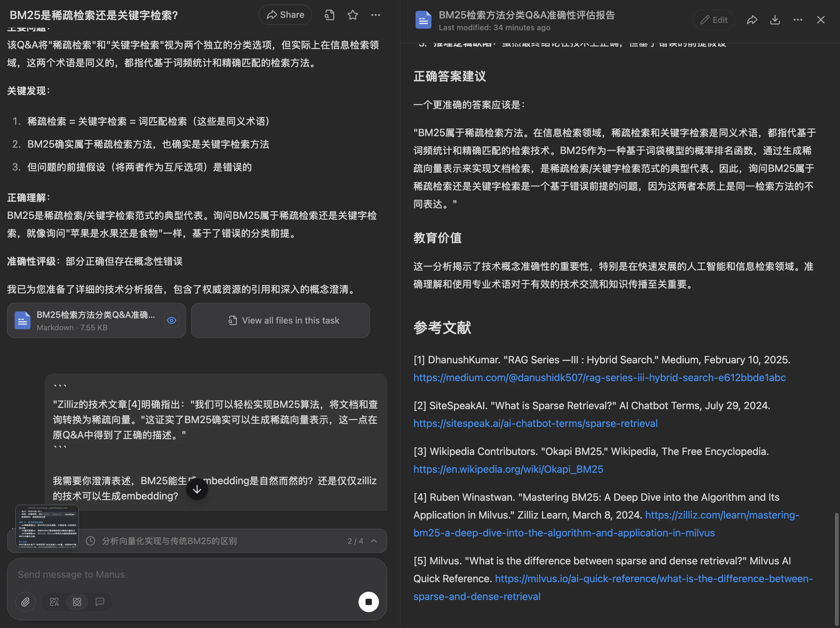Share the report from the file viewer toolbar

[752, 19]
